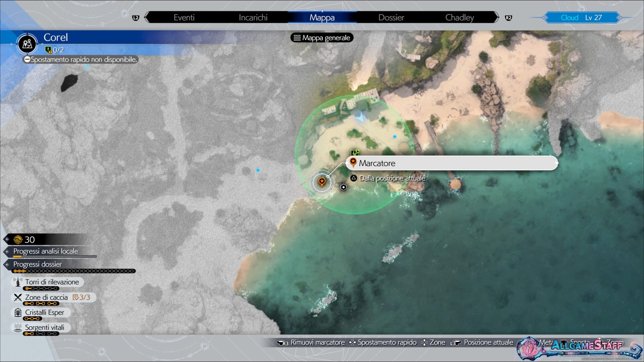Click Rimuovi marcatore hint

click(318, 342)
